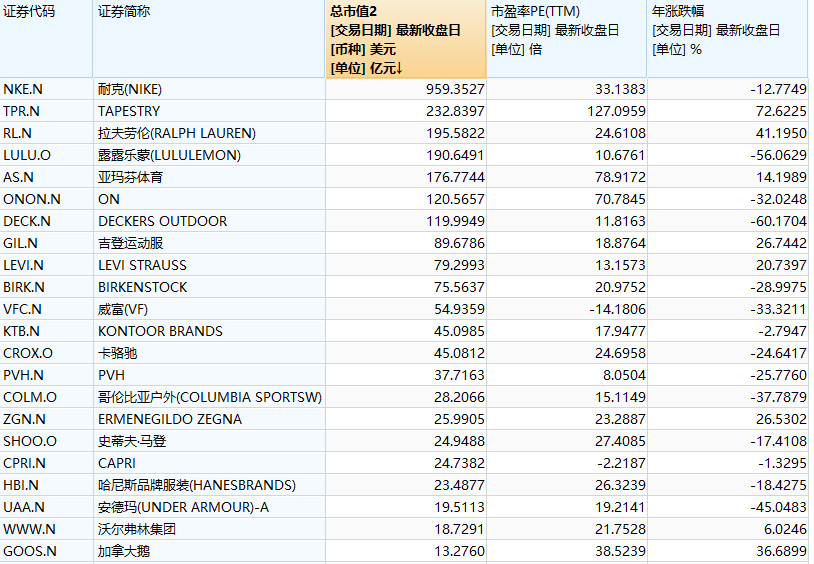This screenshot has height=564, width=814.
Task: Click the ERMENEGILDO ZEGNA name cell
Action: 209,419
